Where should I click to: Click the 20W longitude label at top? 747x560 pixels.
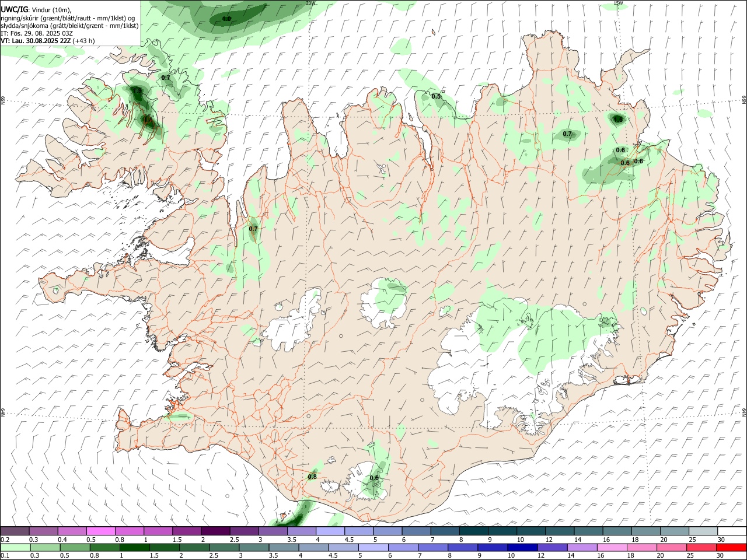pos(310,3)
